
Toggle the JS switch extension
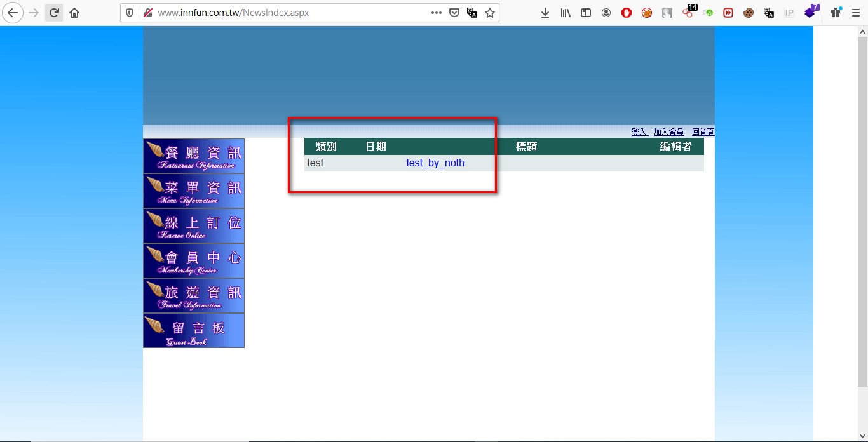pos(708,13)
